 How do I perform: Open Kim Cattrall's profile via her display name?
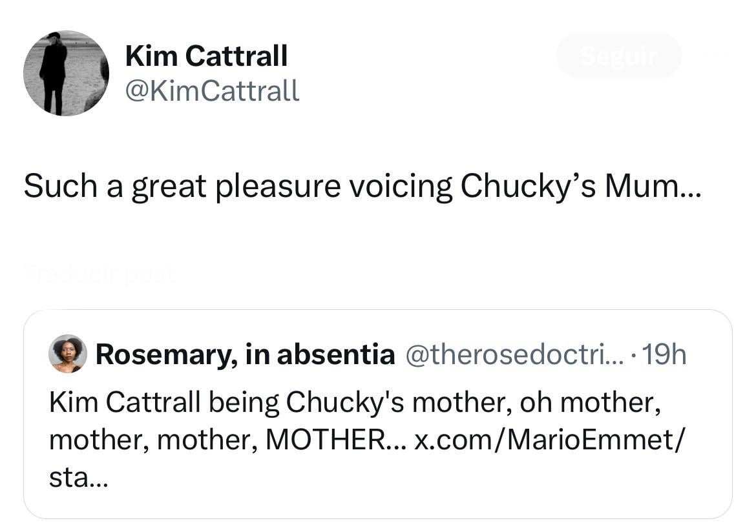[x=205, y=56]
